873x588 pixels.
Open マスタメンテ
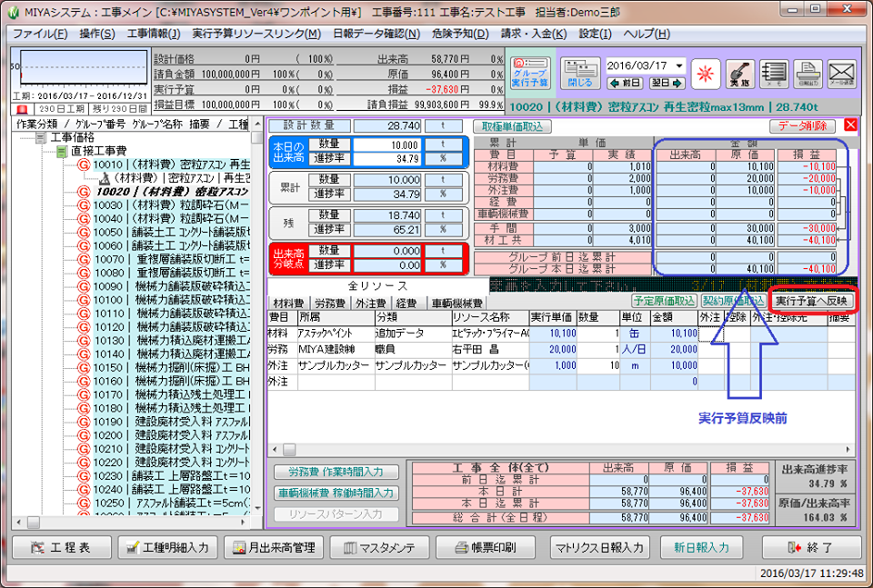(380, 547)
